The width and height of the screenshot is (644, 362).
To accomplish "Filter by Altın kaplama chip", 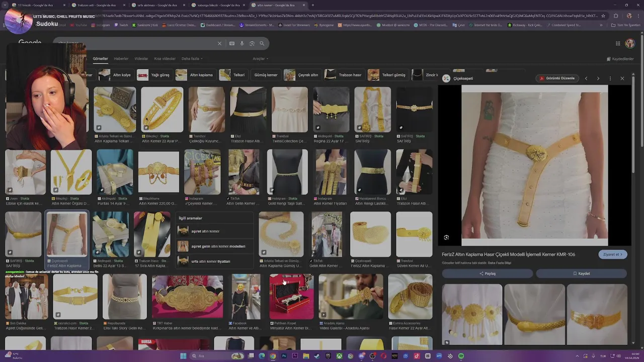I will click(195, 75).
